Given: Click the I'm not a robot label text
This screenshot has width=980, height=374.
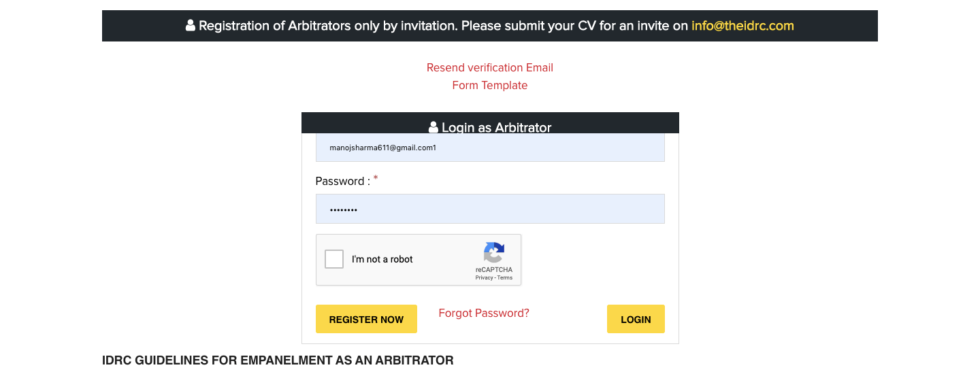Looking at the screenshot, I should click(382, 260).
